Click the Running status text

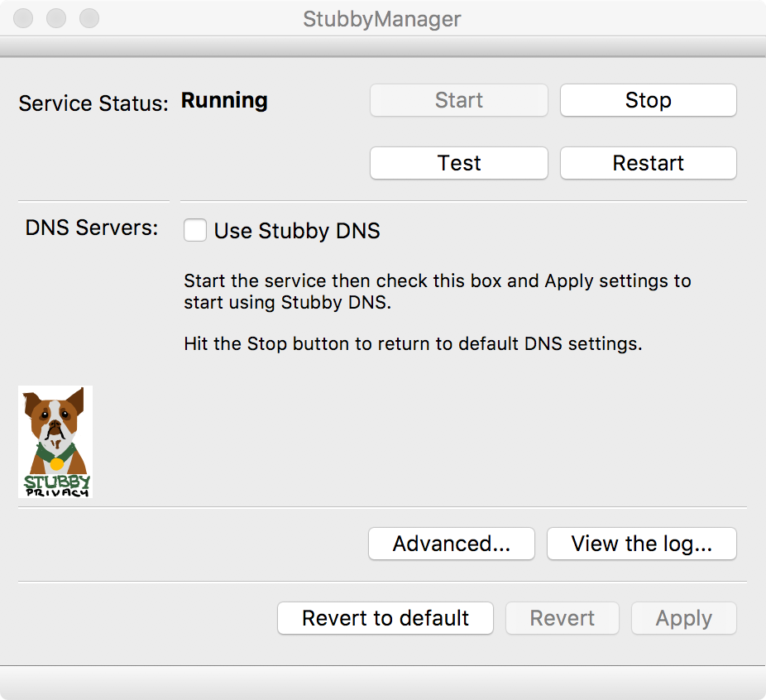(x=224, y=101)
